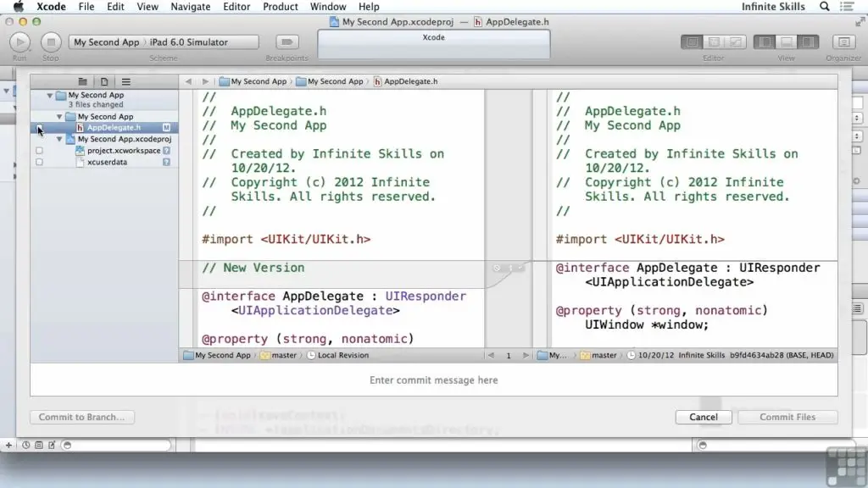This screenshot has height=488, width=868.
Task: Collapse My Second App.xcodeproj node
Action: 59,139
